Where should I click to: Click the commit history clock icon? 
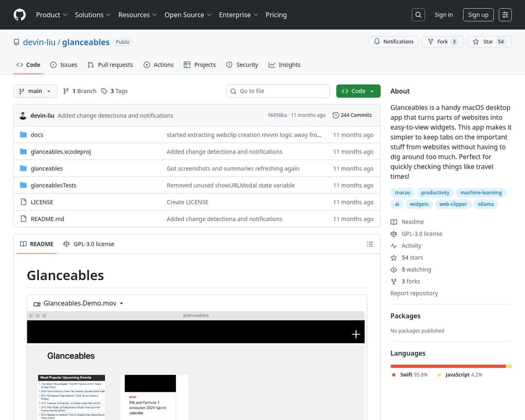coord(336,115)
